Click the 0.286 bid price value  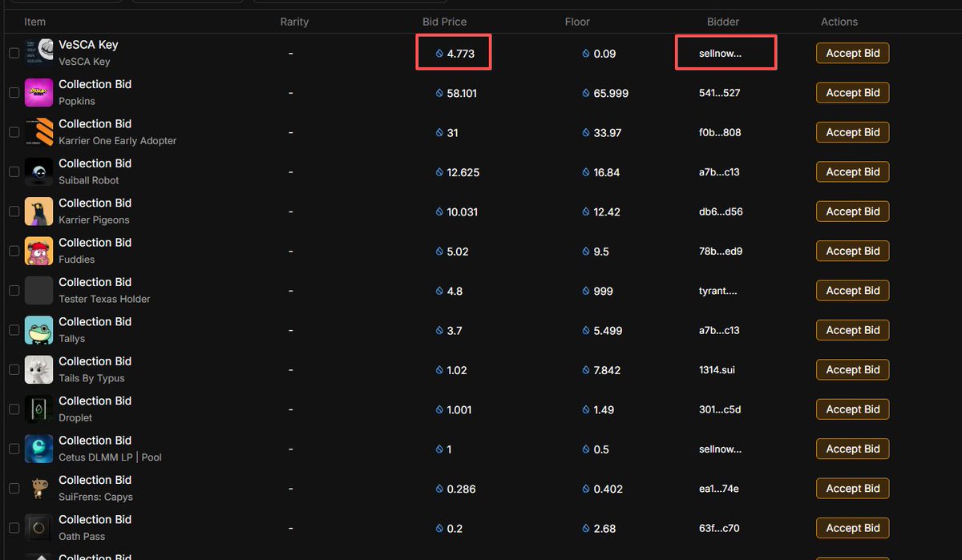[461, 489]
